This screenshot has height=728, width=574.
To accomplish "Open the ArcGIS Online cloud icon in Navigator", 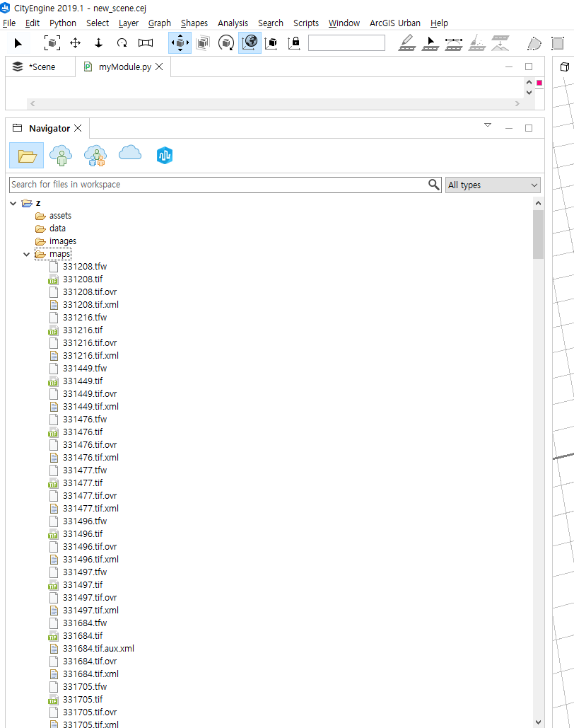I will click(130, 156).
